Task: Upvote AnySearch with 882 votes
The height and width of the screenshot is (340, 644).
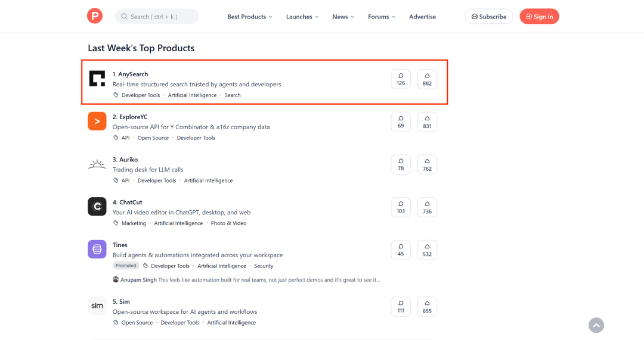Action: click(427, 79)
